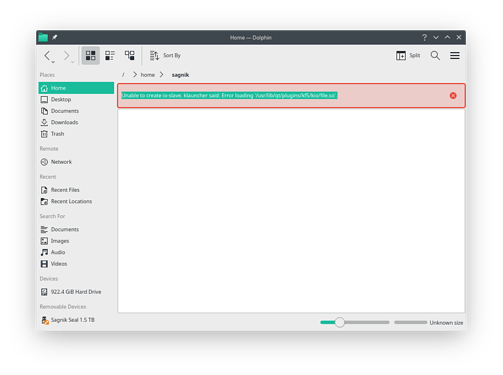Open Network under Remote
503x375 pixels.
point(76,162)
